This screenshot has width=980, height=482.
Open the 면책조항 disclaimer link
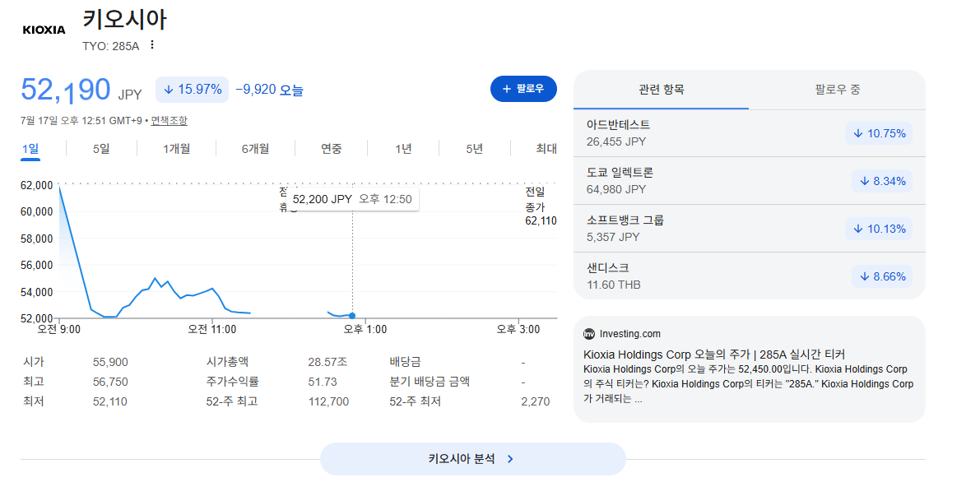pos(169,121)
